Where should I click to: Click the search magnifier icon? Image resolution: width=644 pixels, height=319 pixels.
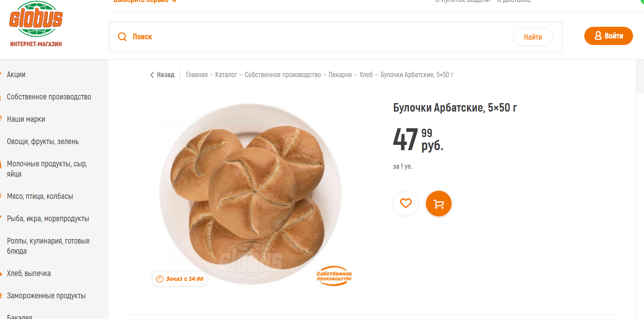point(122,37)
